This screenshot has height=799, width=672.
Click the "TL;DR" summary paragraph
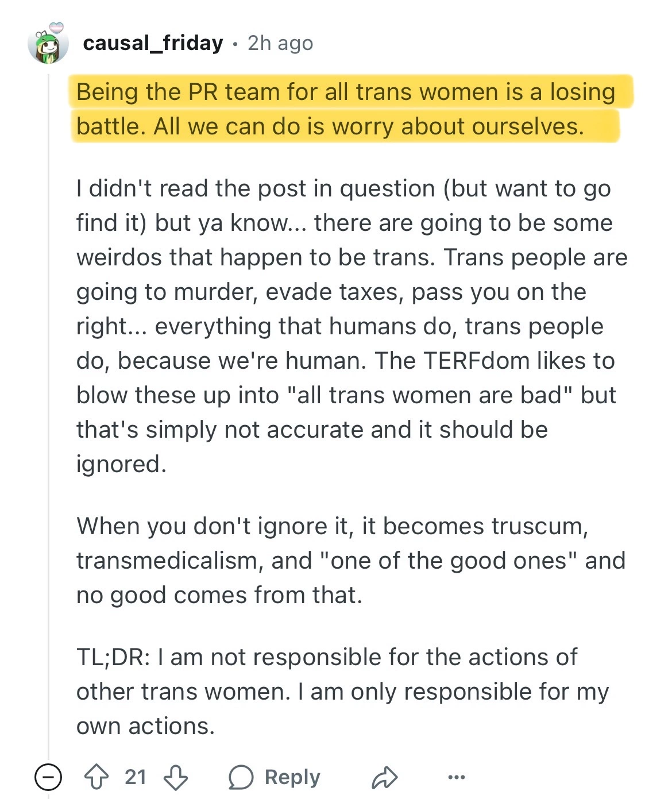point(342,692)
